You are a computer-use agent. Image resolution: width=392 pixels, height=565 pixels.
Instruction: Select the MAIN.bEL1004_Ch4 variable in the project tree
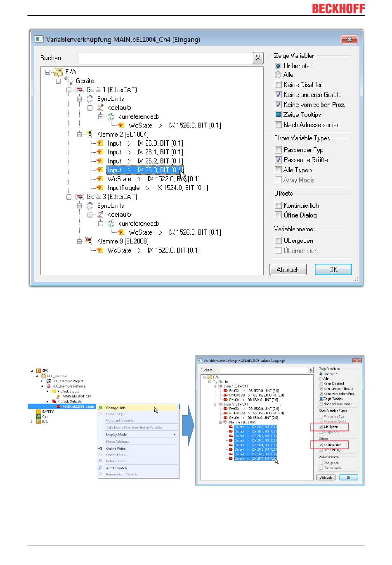(77, 396)
